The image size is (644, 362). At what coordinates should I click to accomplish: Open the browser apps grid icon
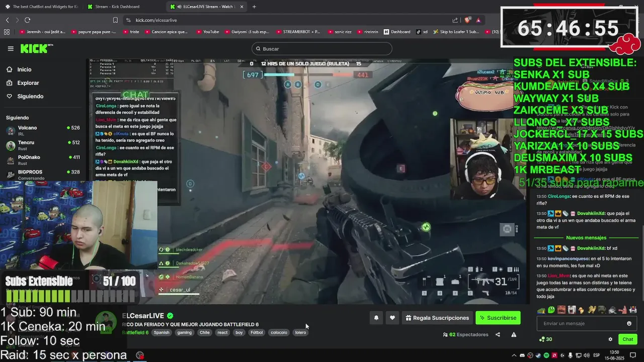point(7,32)
